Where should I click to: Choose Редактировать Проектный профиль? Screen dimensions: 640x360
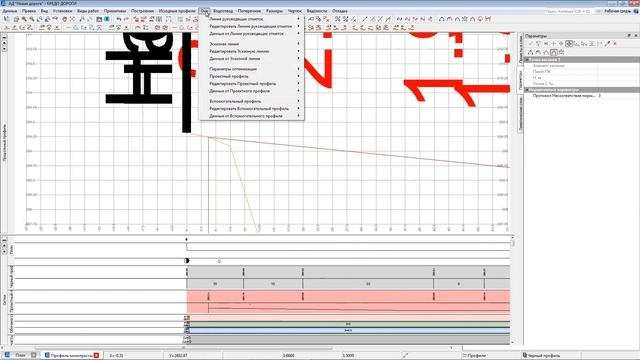[x=251, y=84]
